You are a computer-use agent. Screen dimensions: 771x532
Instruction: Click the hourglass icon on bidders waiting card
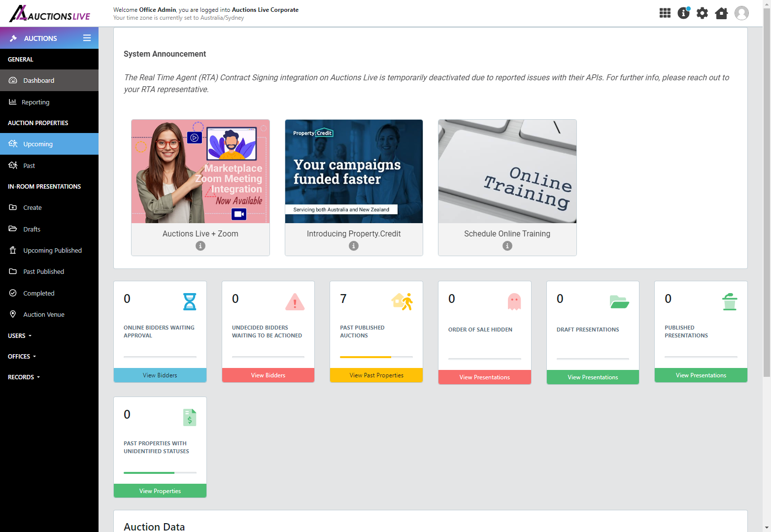[190, 301]
